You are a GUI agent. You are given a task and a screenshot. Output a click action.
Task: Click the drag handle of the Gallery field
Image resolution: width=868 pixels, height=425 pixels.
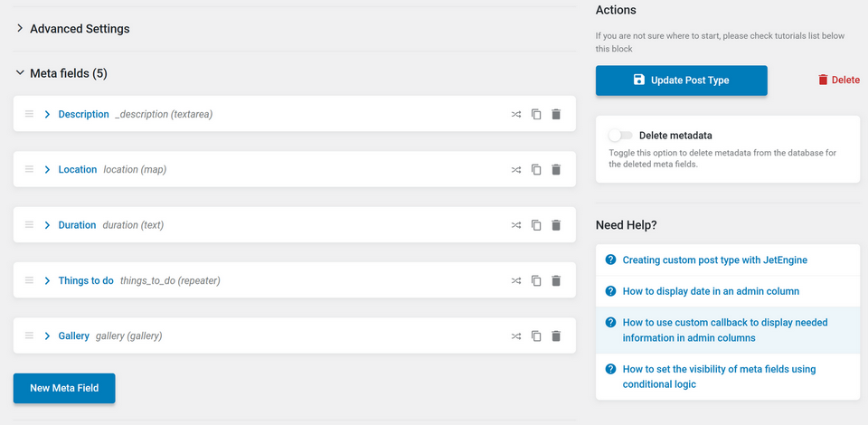pyautogui.click(x=29, y=335)
